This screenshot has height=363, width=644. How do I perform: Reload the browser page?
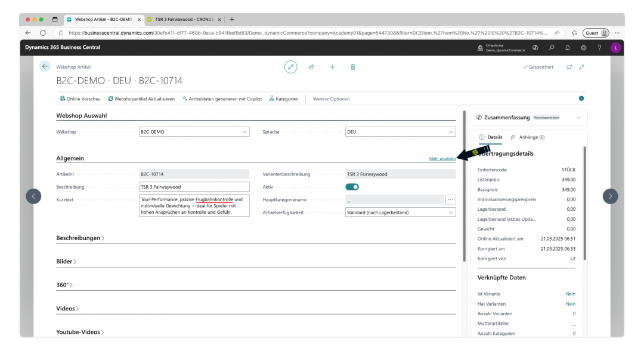[x=43, y=33]
